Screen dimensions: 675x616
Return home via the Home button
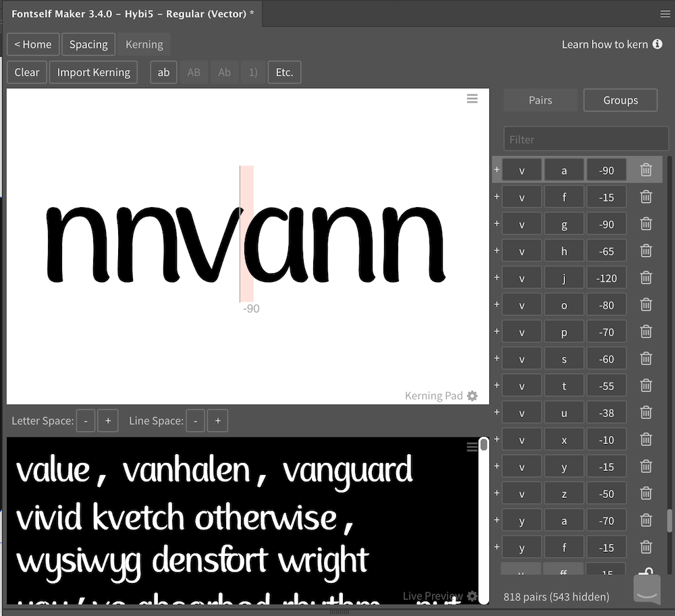click(32, 44)
